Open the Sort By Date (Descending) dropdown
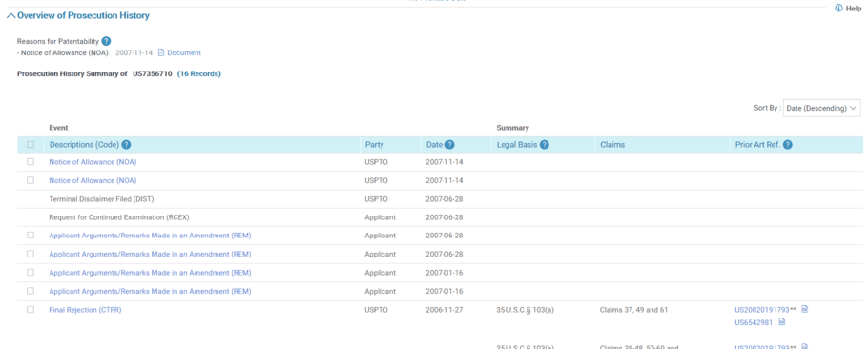The width and height of the screenshot is (868, 349). point(821,108)
